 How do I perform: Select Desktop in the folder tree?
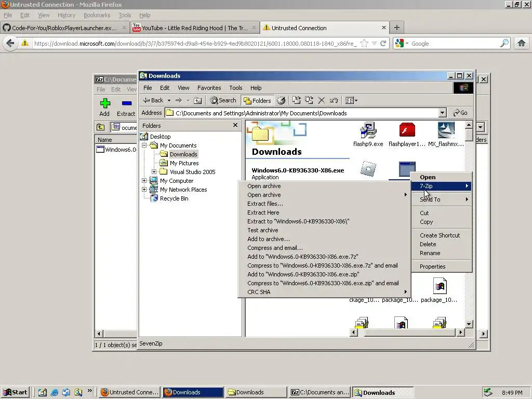point(160,137)
